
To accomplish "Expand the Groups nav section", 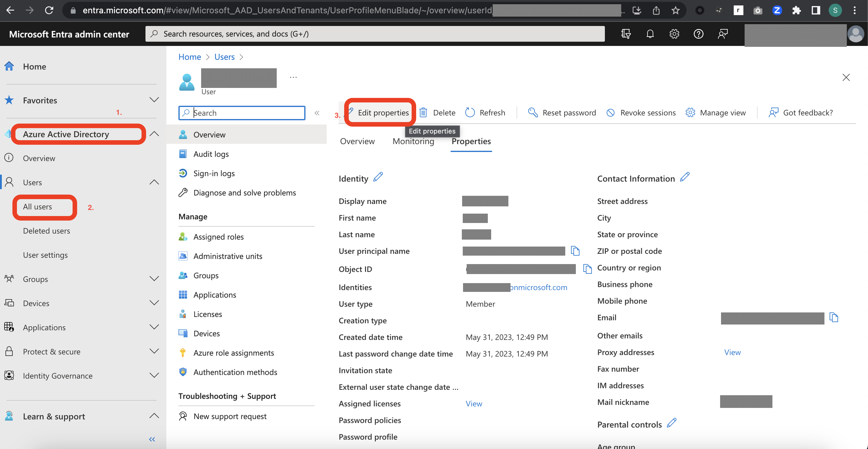I will (154, 279).
